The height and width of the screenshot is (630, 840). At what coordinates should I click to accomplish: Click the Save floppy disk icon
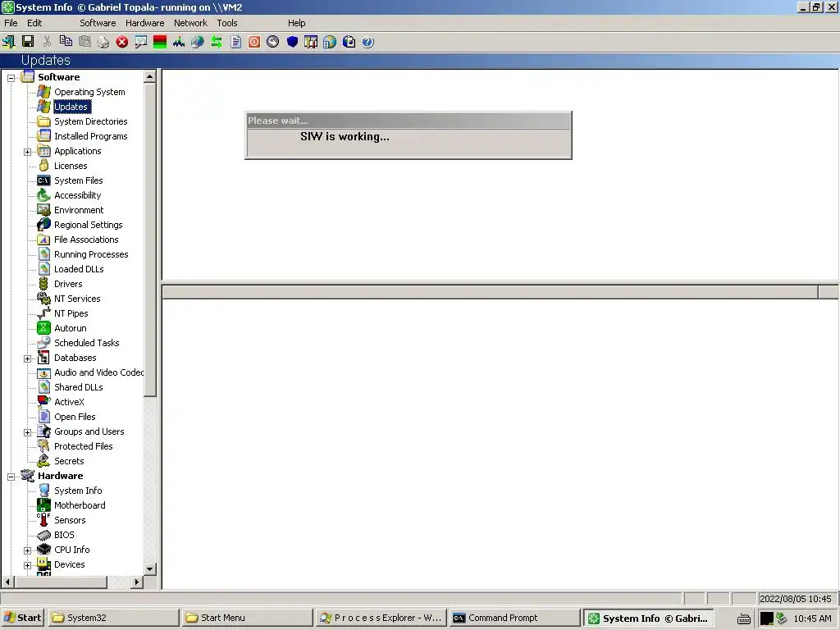pyautogui.click(x=28, y=42)
